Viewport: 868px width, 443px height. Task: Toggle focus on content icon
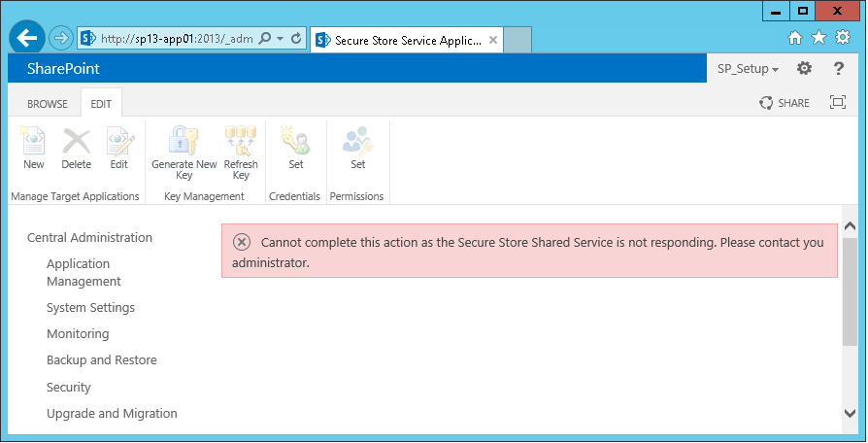pos(838,102)
